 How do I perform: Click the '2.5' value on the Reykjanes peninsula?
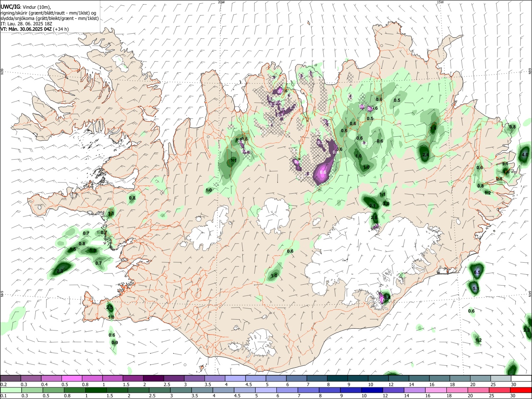110,308
